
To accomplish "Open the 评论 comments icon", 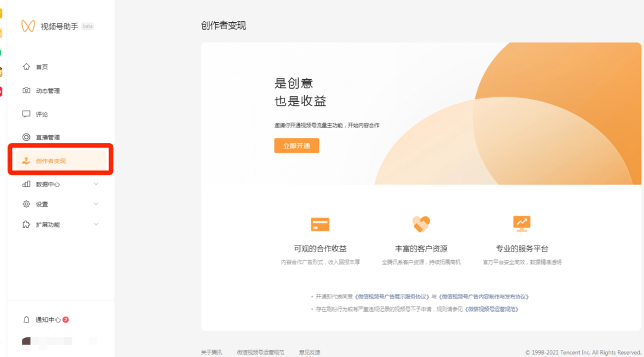I will pyautogui.click(x=26, y=114).
